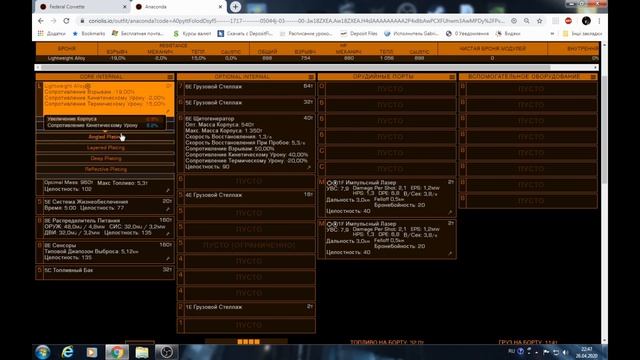Click the page vertical scrollbar
Image resolution: width=640 pixels, height=360 pixels.
click(x=604, y=128)
